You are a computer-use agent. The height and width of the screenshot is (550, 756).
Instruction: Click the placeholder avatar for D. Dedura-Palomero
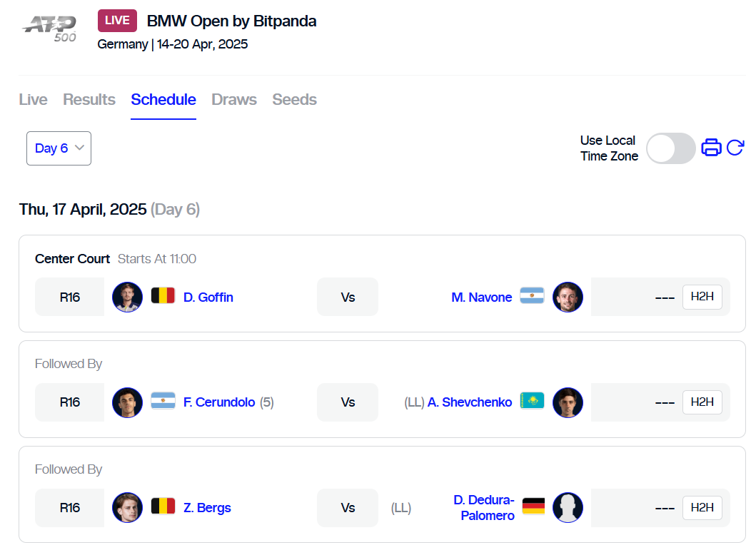[x=568, y=508]
